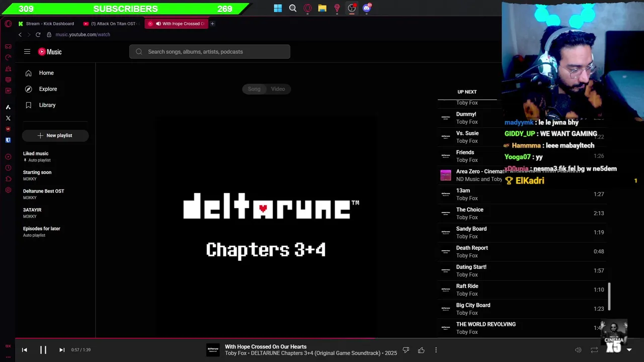The height and width of the screenshot is (362, 644).
Task: Play THE WORLD REVOLVING from the queue
Action: tap(522, 328)
